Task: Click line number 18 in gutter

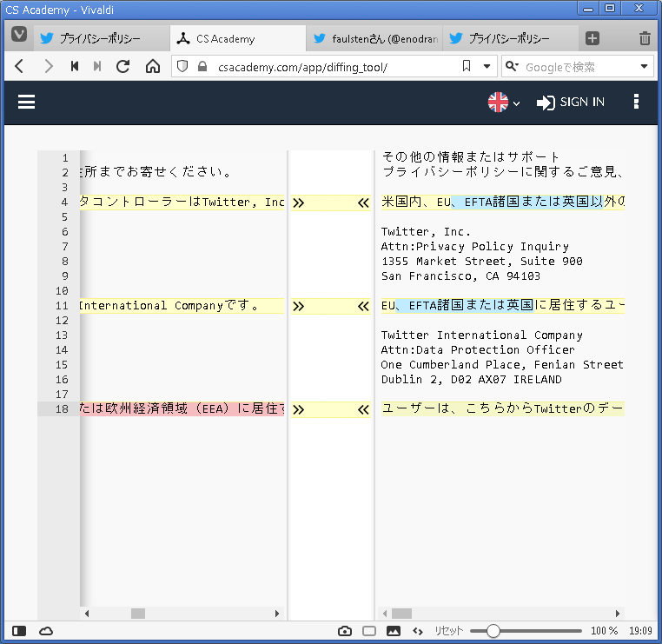Action: coord(62,408)
